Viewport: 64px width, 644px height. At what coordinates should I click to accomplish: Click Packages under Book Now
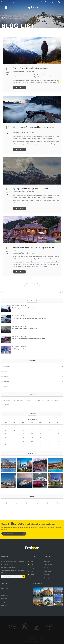click(32, 568)
